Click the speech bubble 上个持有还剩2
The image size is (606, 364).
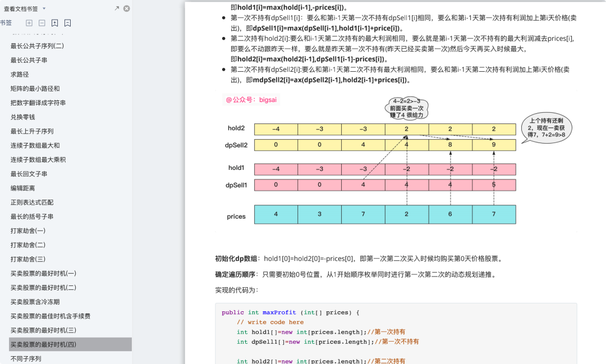(546, 128)
